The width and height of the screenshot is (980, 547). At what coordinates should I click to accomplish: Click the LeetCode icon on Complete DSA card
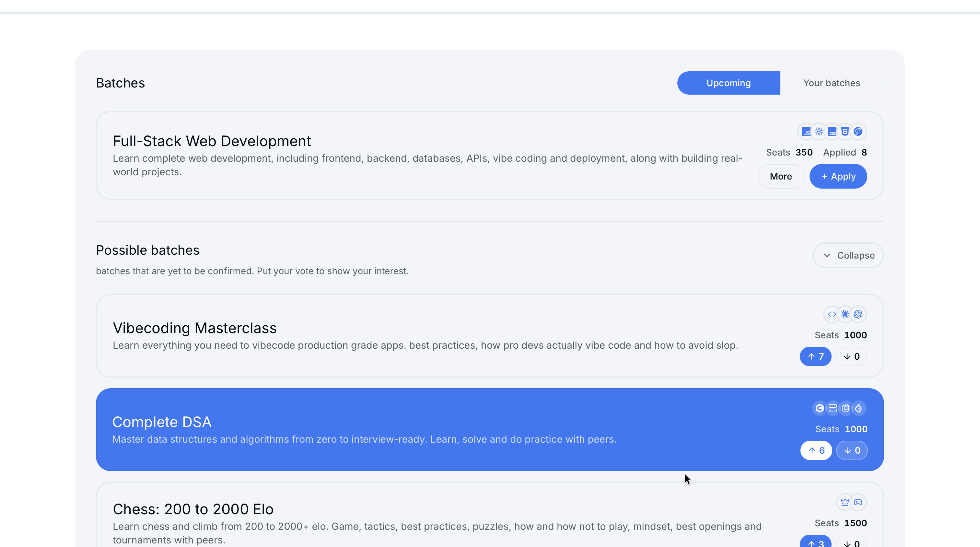tap(859, 408)
